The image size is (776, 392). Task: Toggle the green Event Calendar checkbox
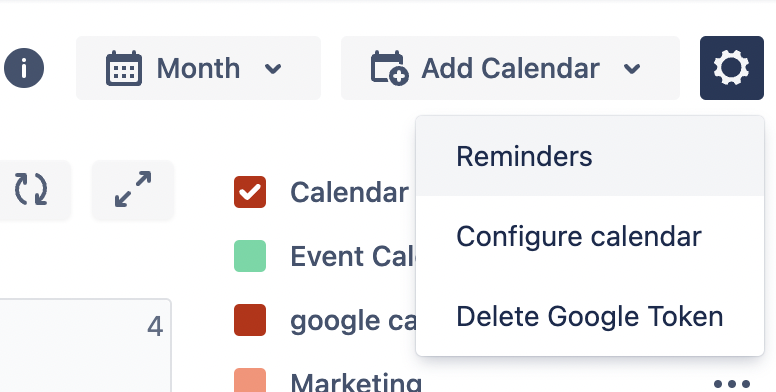point(250,256)
